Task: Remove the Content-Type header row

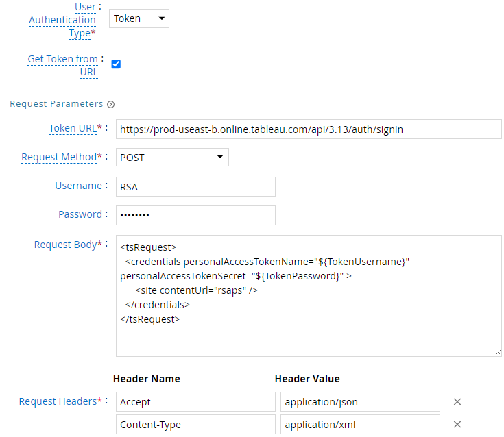Action: [x=457, y=425]
